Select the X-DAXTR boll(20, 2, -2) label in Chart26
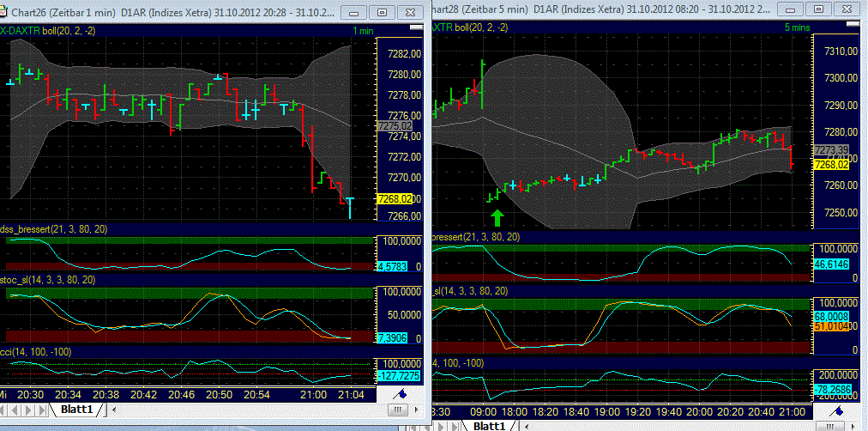The image size is (868, 431). click(47, 32)
